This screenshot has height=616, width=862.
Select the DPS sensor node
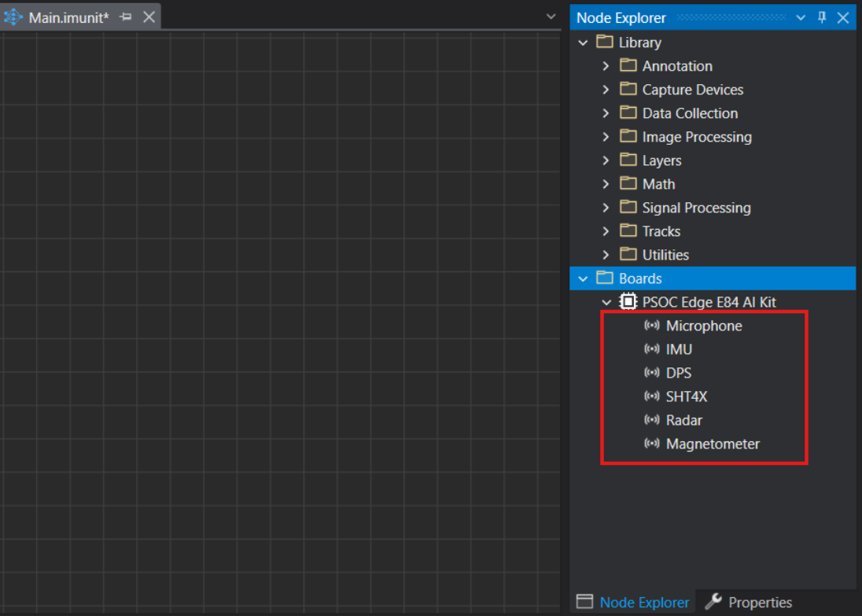click(678, 373)
